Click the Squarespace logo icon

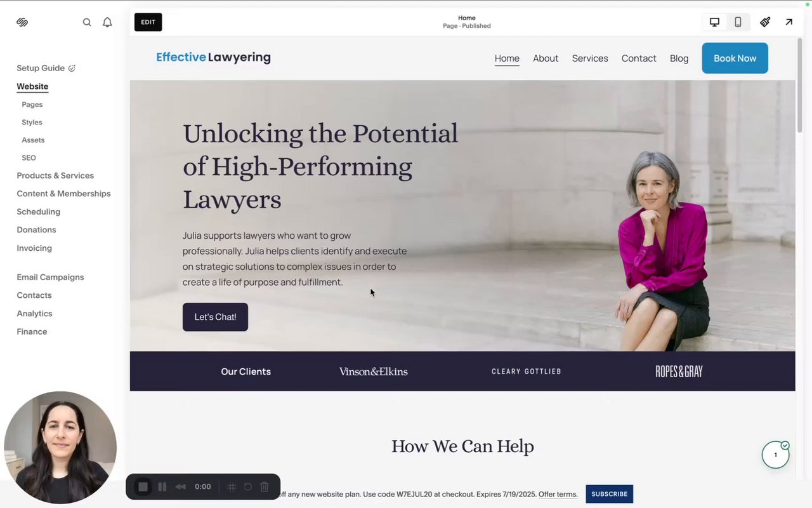(x=22, y=22)
